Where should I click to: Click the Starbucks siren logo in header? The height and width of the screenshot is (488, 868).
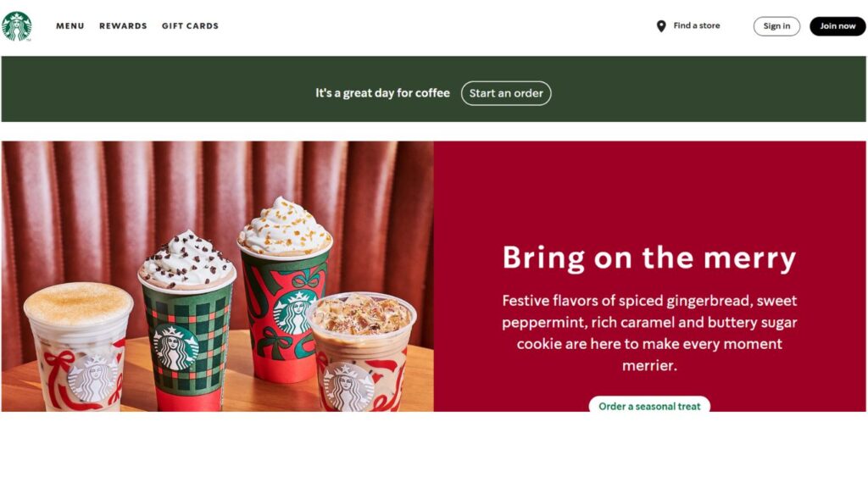point(17,26)
